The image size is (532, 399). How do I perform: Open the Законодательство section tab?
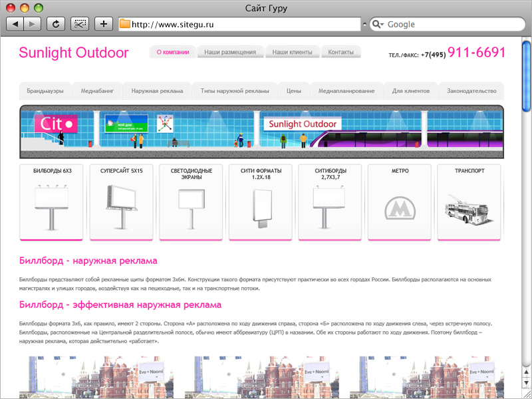pos(471,91)
